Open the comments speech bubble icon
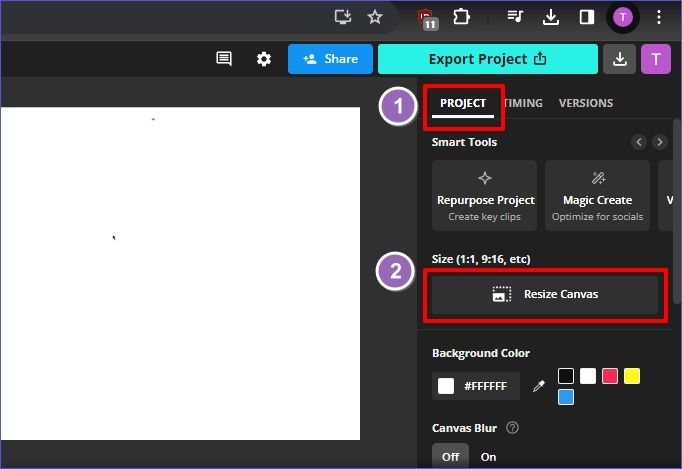 (224, 59)
